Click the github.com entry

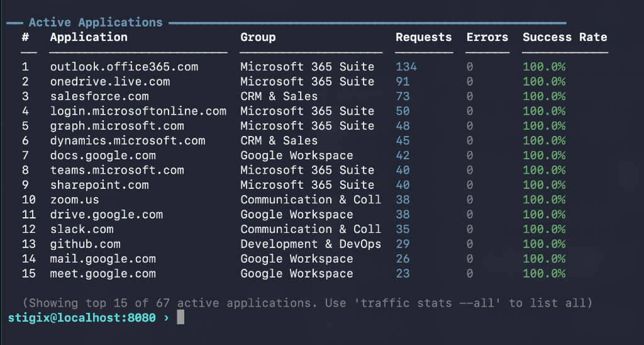tap(86, 244)
